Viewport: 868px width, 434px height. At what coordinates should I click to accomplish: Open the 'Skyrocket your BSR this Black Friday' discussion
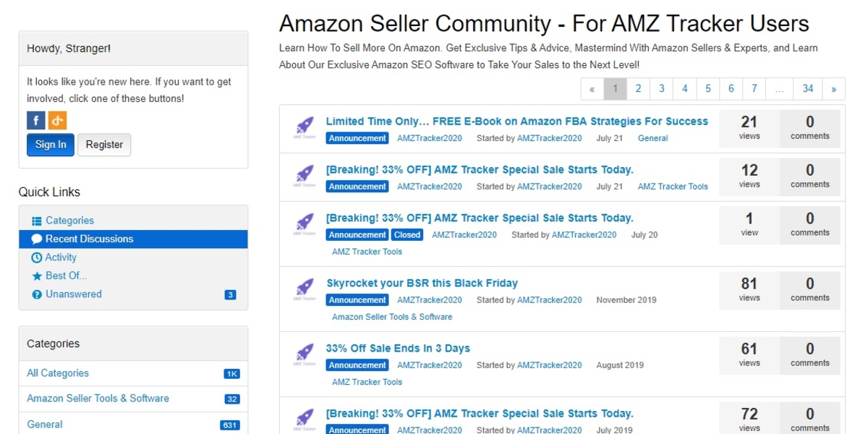click(422, 284)
